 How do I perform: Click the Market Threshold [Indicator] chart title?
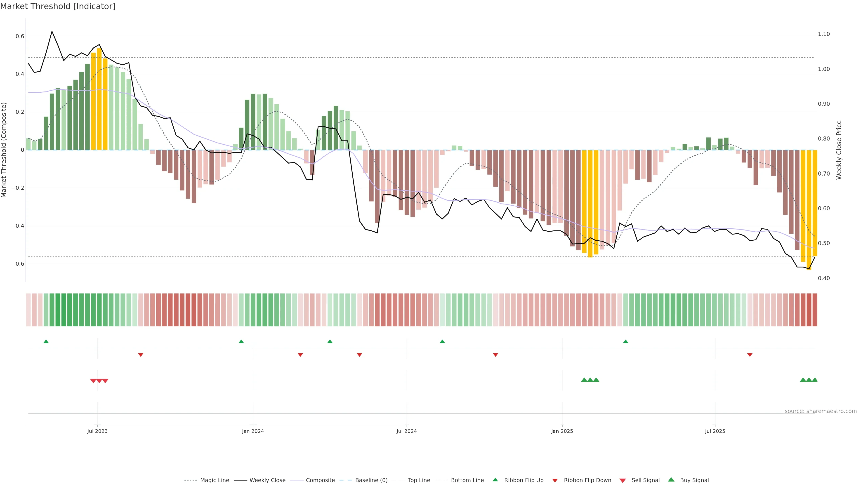tap(58, 6)
